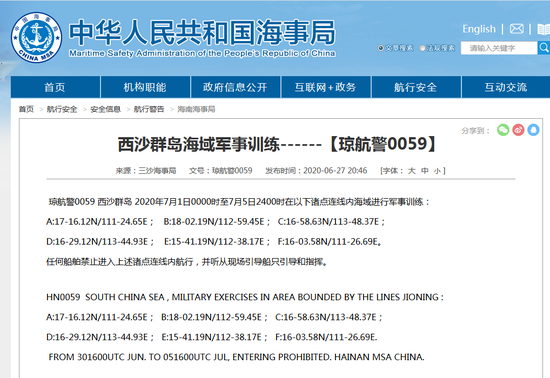Click the book icon beside the envelope

pos(543,29)
